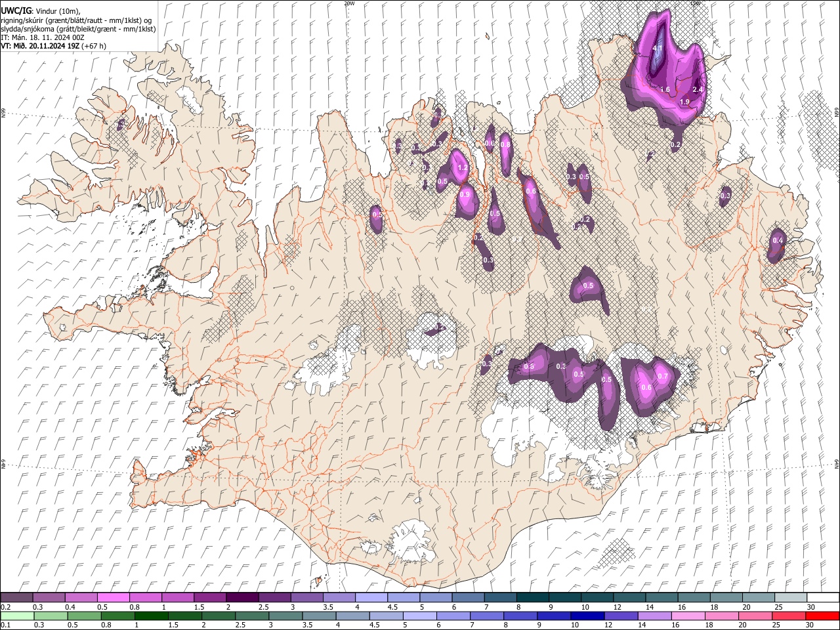
Task: Click the light pink swatch at 16 in bottom legend row
Action: click(x=688, y=616)
